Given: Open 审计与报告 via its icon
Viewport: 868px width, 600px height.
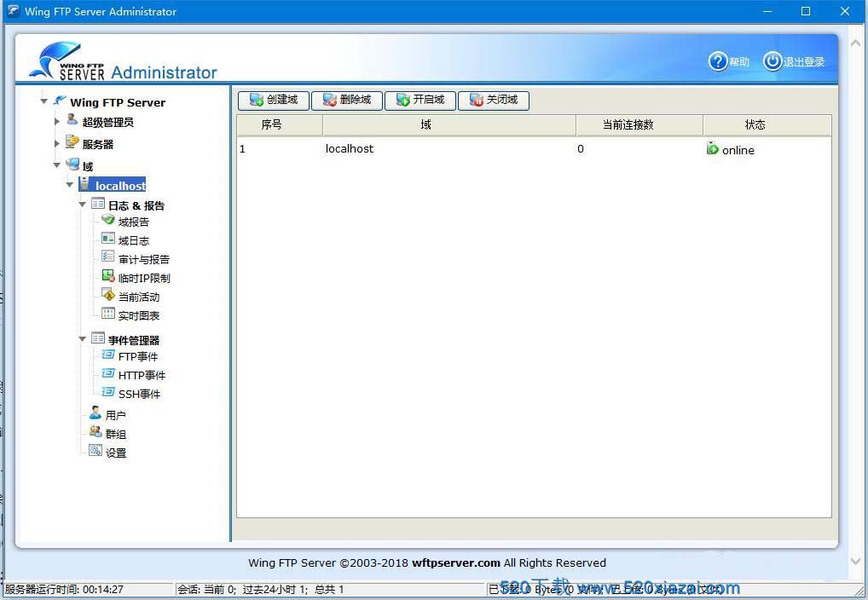Looking at the screenshot, I should point(108,258).
